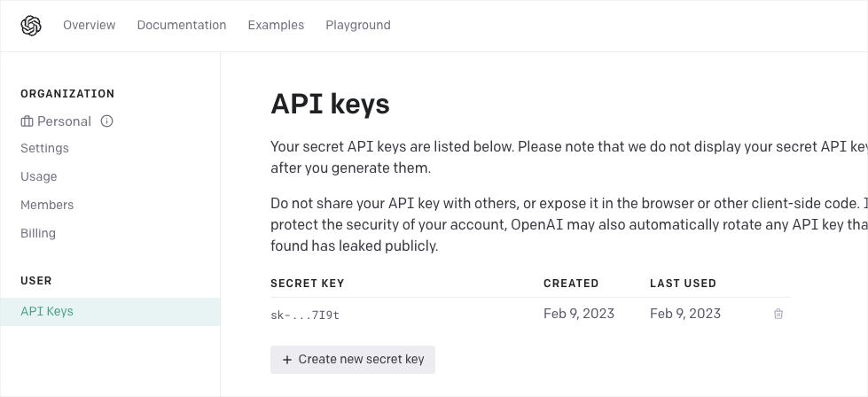Select the Personal organization
This screenshot has height=397, width=868.
[64, 121]
